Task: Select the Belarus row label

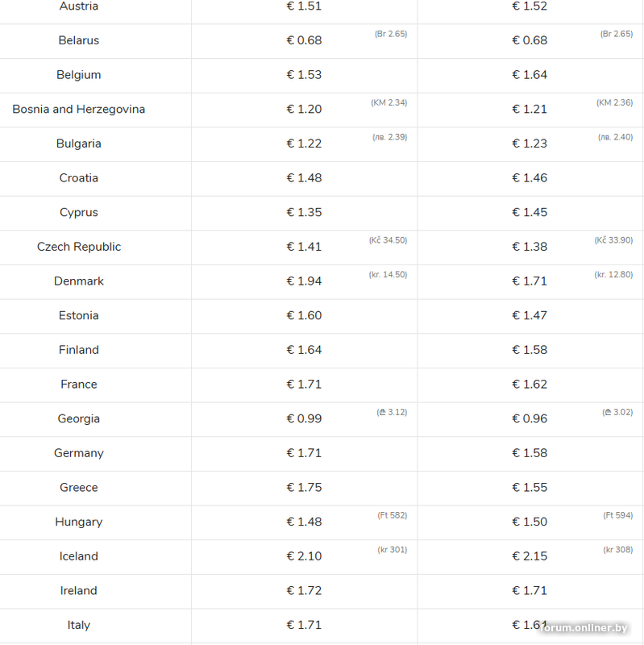Action: point(79,40)
